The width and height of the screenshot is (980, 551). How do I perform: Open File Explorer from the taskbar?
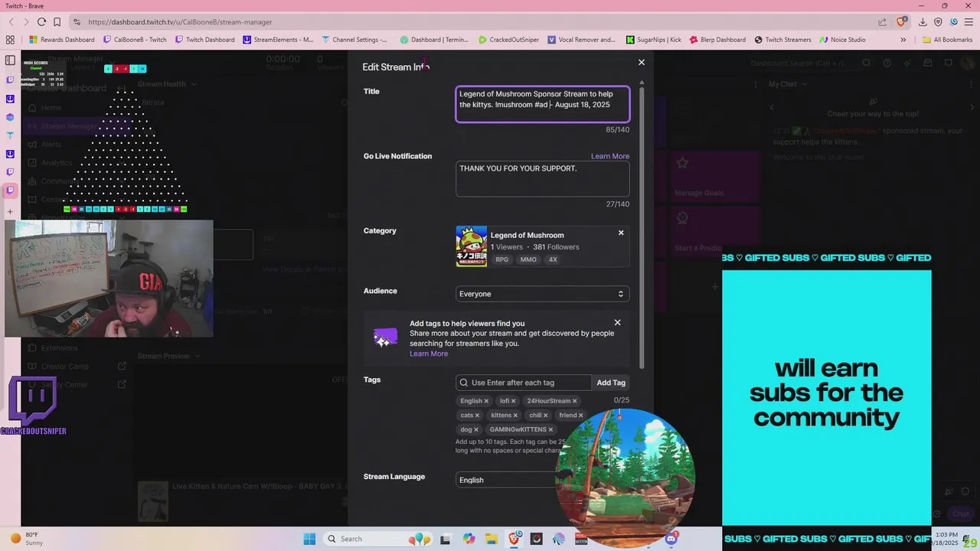[x=491, y=539]
